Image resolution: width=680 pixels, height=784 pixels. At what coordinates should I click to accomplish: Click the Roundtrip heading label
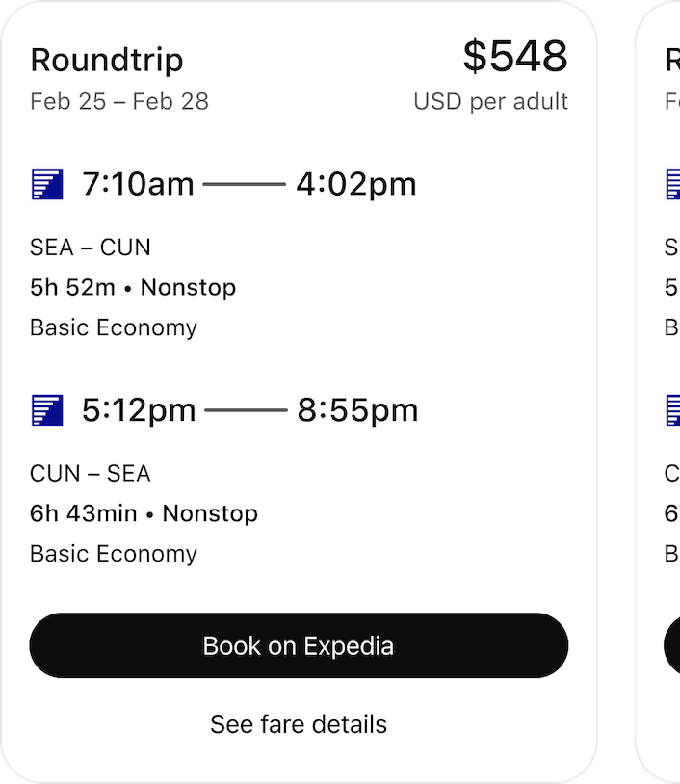pos(108,59)
